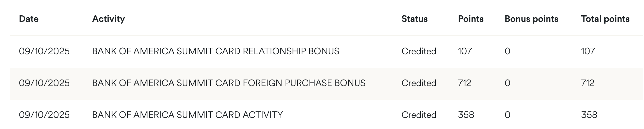644x129 pixels.
Task: Click Credited status in Foreign Purchase Bonus row
Action: click(419, 83)
